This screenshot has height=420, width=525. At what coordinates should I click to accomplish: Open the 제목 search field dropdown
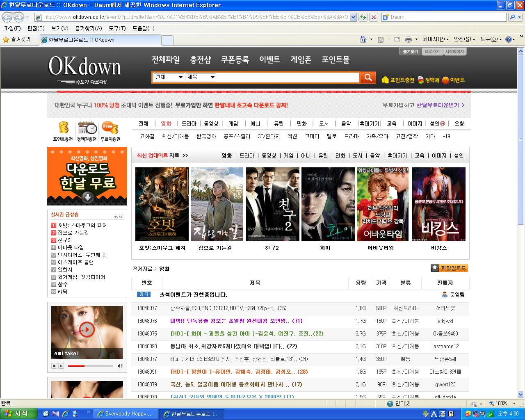point(201,77)
